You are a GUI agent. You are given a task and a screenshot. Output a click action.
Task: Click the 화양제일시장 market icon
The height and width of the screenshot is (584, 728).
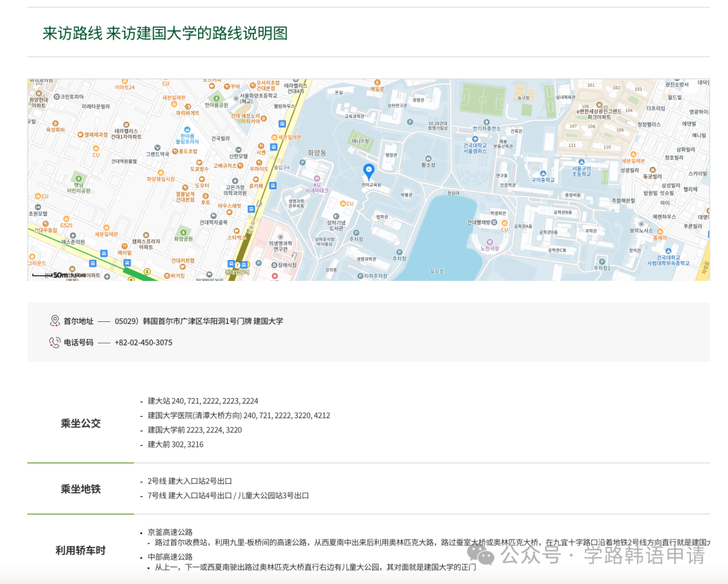pyautogui.click(x=160, y=172)
